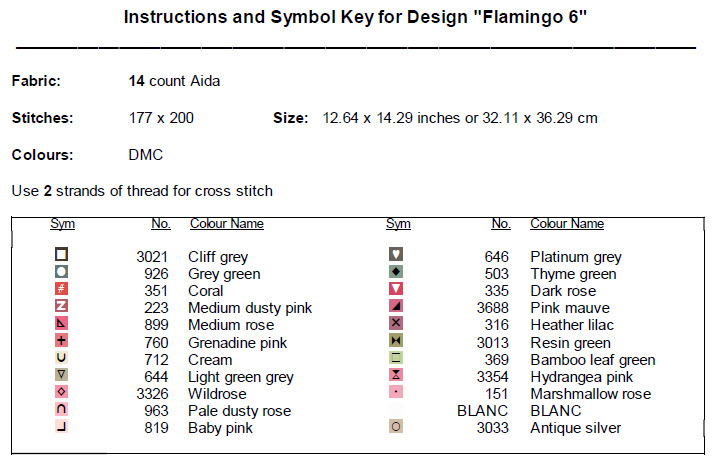Screen dimensions: 713x463
Task: Click the Grey green 926 symbol
Action: tap(62, 272)
